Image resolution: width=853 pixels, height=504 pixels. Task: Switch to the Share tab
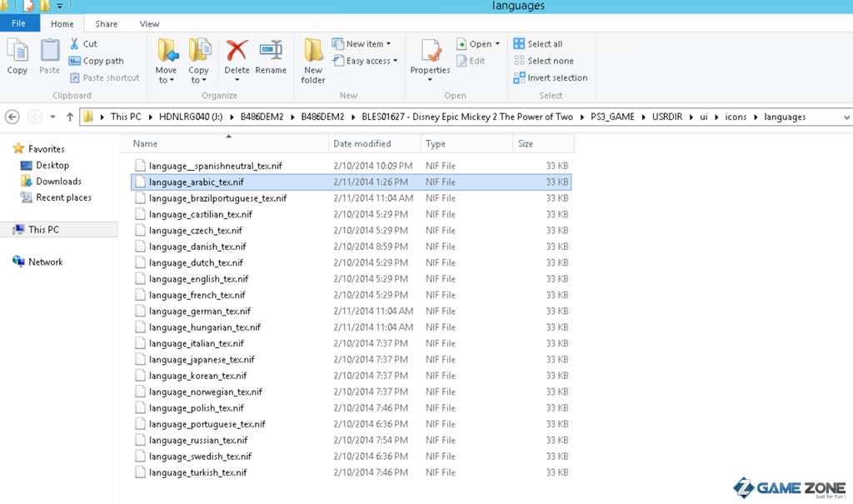106,24
